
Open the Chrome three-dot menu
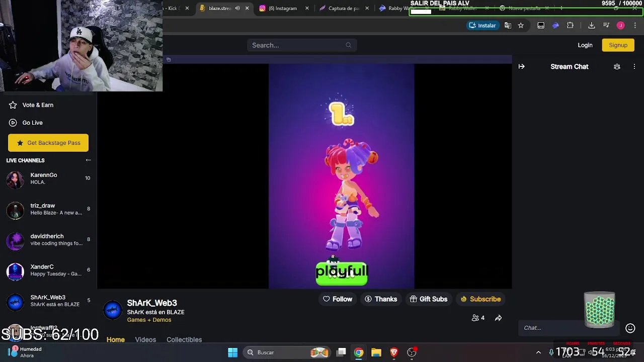(635, 25)
